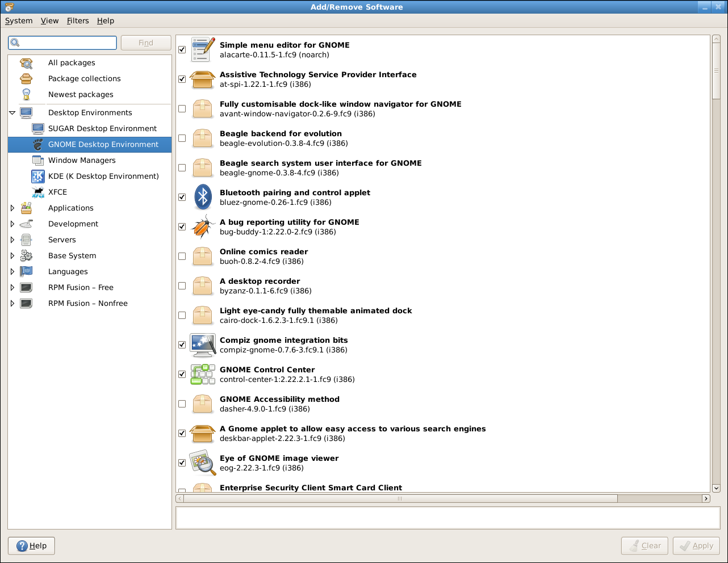Click the XFCE mouse icon
Screen dimensions: 728x563
click(38, 192)
